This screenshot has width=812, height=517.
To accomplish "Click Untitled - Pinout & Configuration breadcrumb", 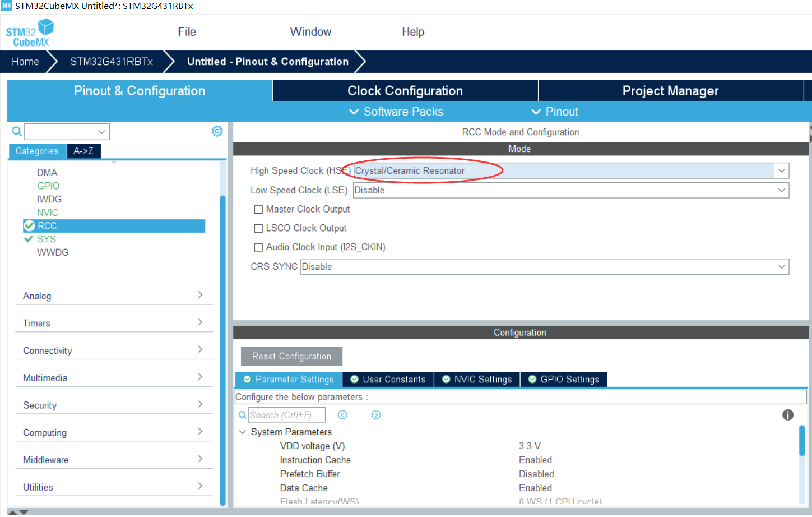I will [x=268, y=62].
